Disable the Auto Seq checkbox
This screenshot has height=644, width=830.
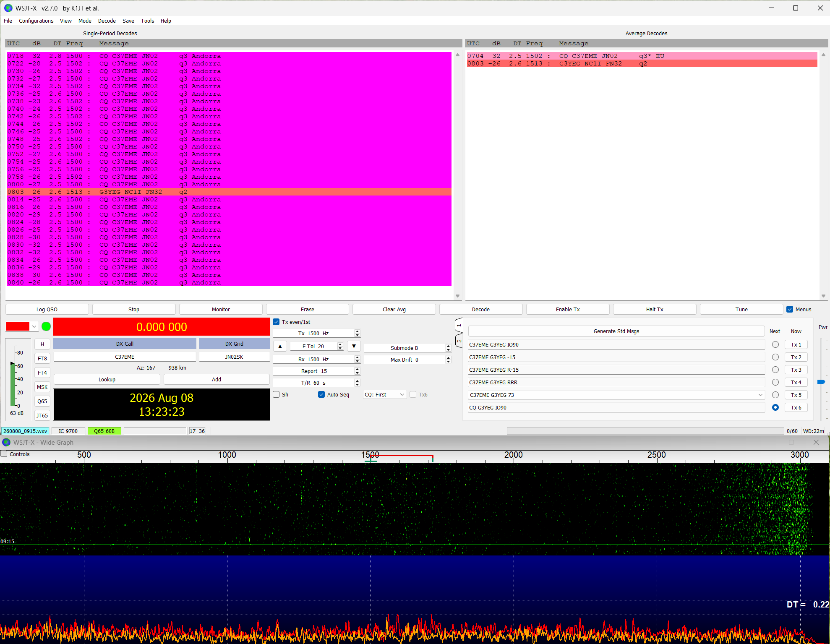pyautogui.click(x=321, y=395)
